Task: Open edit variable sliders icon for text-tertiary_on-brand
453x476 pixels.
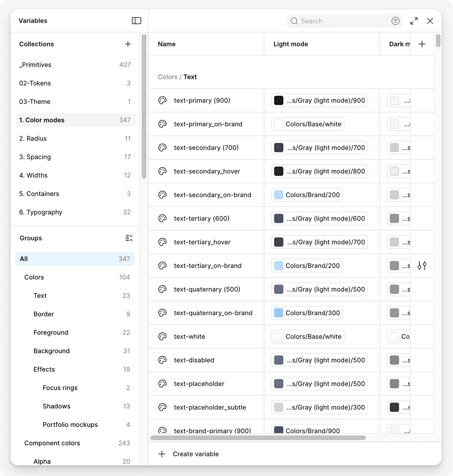Action: (x=422, y=266)
